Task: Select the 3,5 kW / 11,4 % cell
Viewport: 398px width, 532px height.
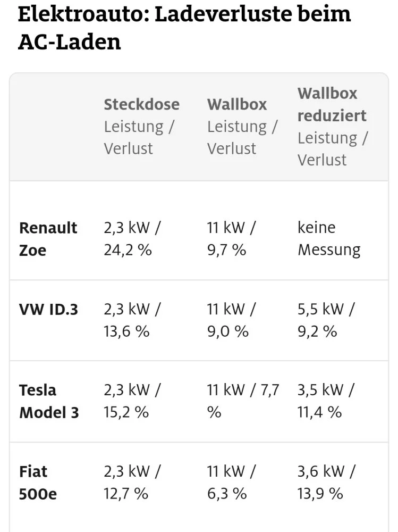Action: [x=325, y=401]
